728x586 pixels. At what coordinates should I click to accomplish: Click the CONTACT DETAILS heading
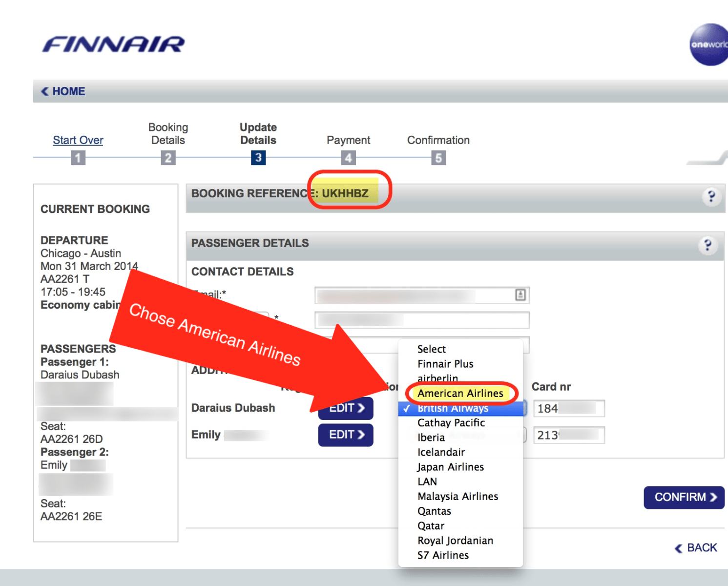243,272
